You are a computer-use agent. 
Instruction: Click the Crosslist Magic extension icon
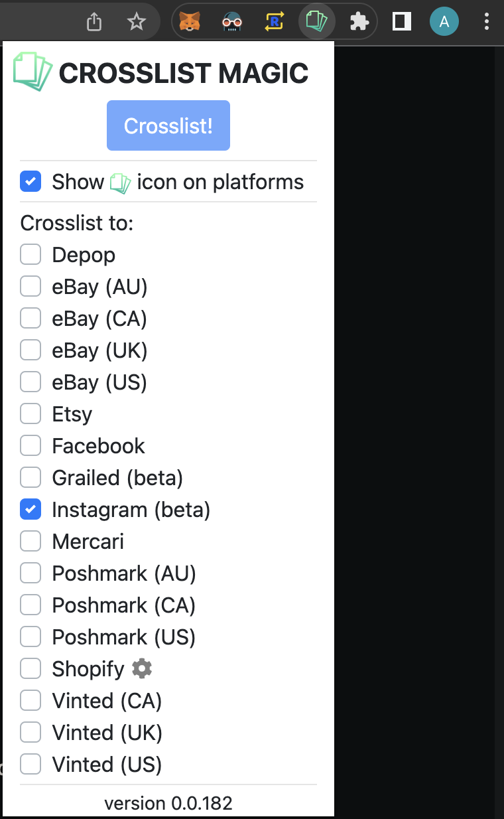tap(316, 22)
